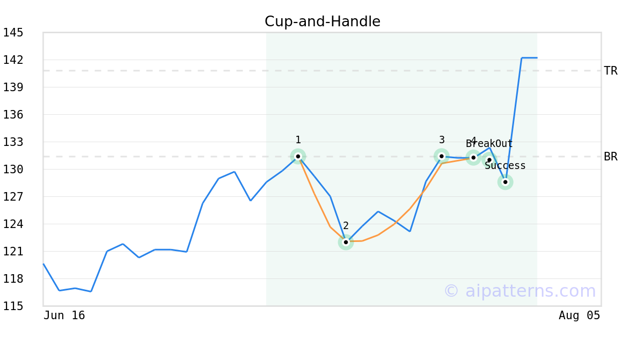Click the 115 y-axis label
The height and width of the screenshot is (338, 644).
(13, 306)
